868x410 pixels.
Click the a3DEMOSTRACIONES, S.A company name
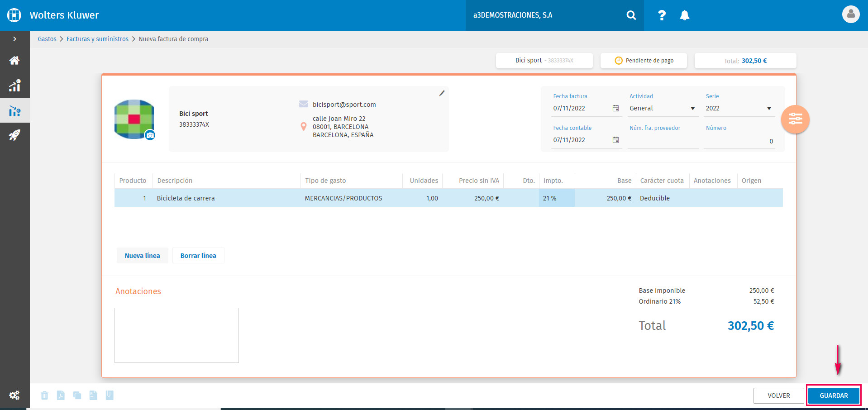coord(513,15)
